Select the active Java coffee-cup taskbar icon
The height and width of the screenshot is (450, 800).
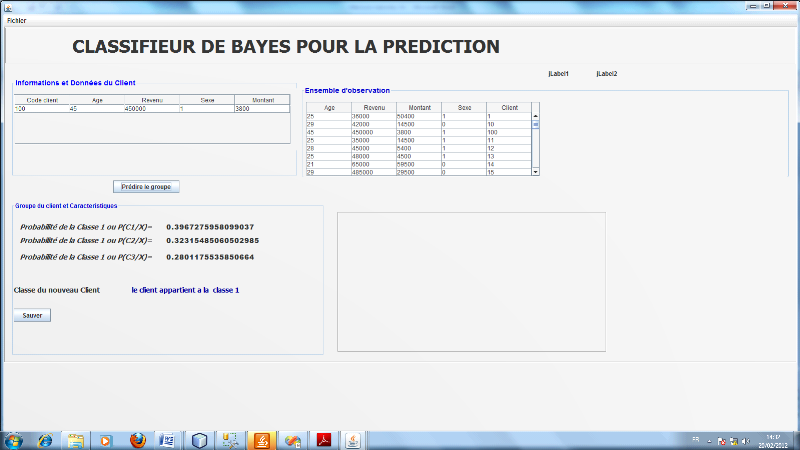(x=353, y=440)
